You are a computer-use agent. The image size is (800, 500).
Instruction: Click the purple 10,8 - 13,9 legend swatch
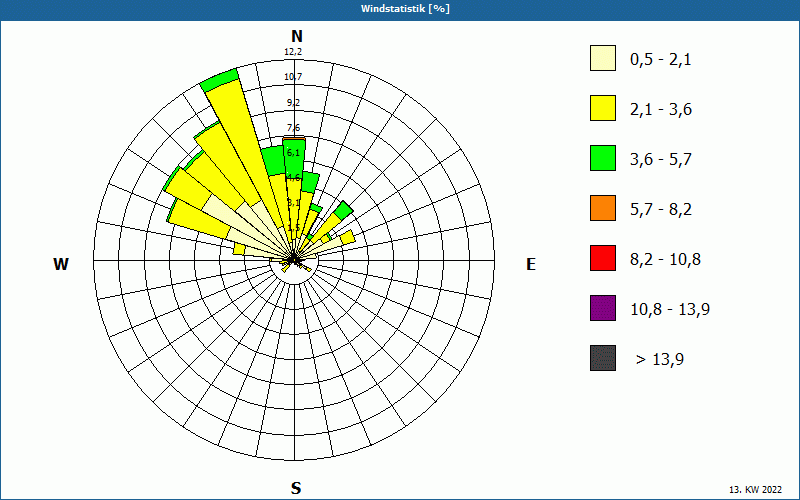point(603,308)
